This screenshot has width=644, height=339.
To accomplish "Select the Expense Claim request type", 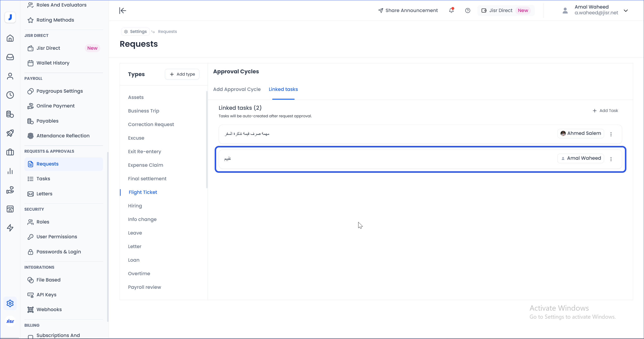I will pos(146,165).
